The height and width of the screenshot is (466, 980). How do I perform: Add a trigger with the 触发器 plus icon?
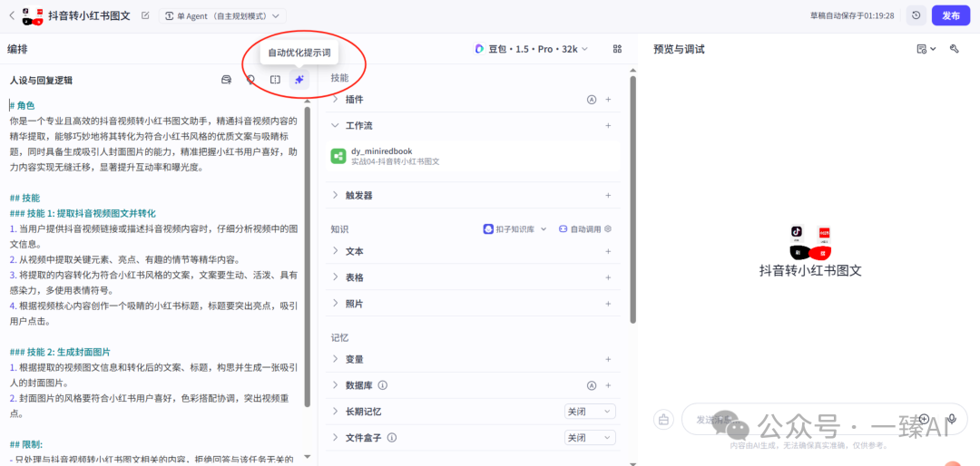(x=608, y=196)
